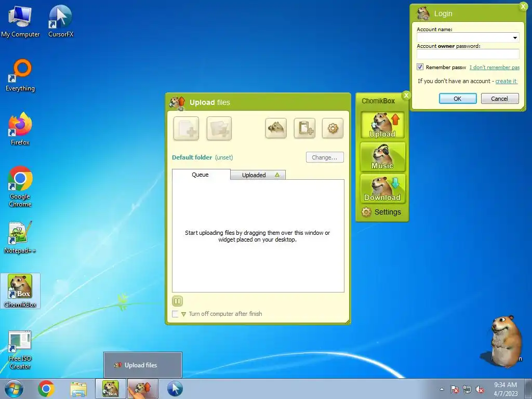Open Free ISO Creator desktop shortcut
532x399 pixels.
click(x=20, y=350)
